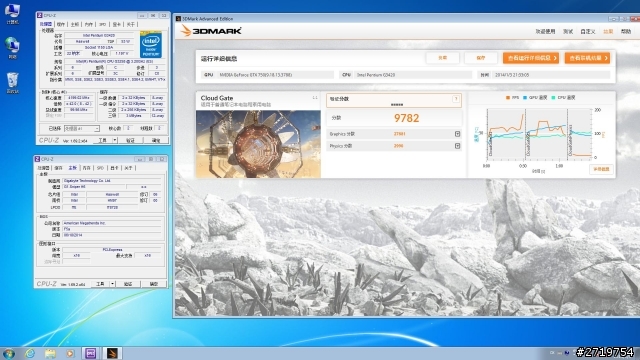Select About tab in bottom CPU-Z window

coord(128,168)
